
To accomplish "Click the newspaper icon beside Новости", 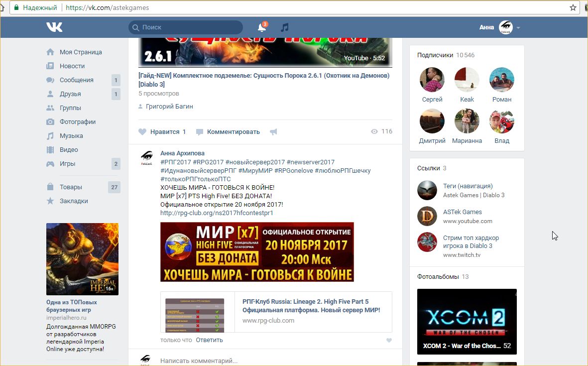I will 50,66.
